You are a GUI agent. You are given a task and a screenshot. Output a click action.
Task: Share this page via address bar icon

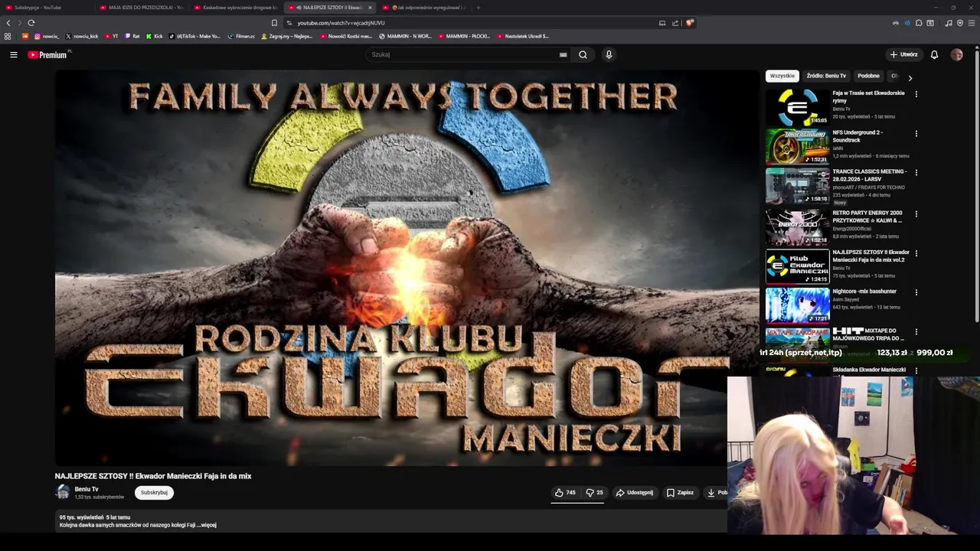point(675,23)
